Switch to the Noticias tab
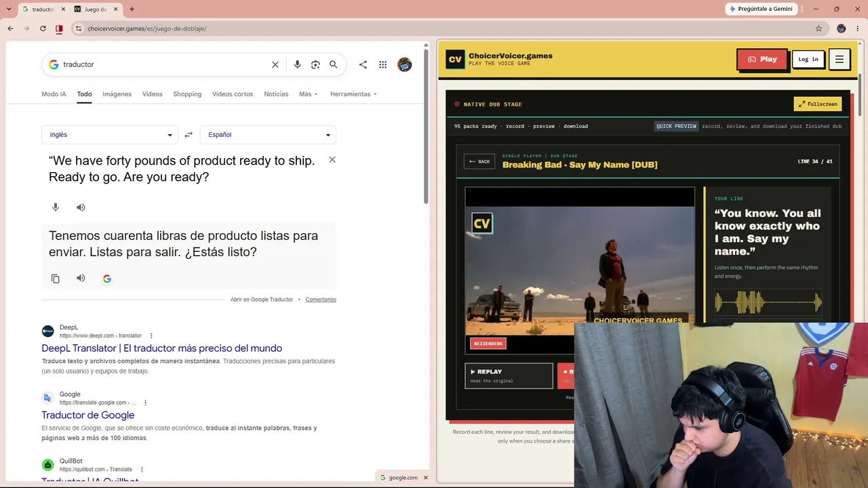The width and height of the screenshot is (868, 488). point(276,94)
